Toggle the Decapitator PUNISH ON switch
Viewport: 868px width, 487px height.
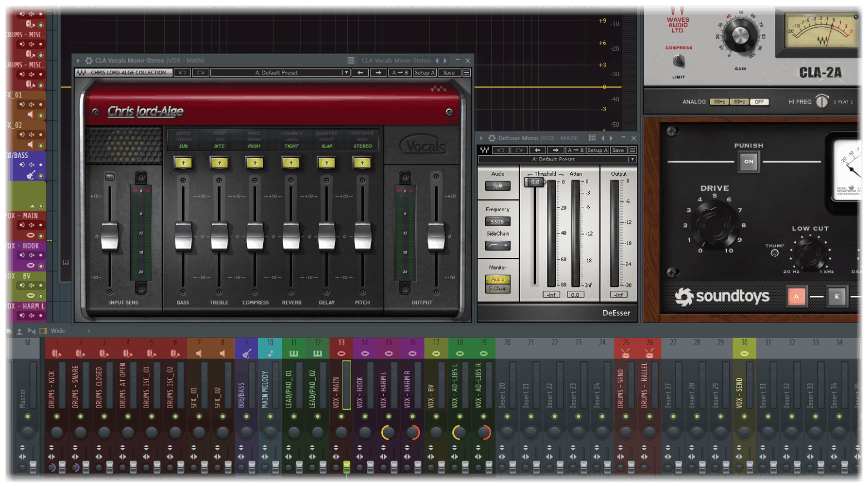pyautogui.click(x=748, y=162)
